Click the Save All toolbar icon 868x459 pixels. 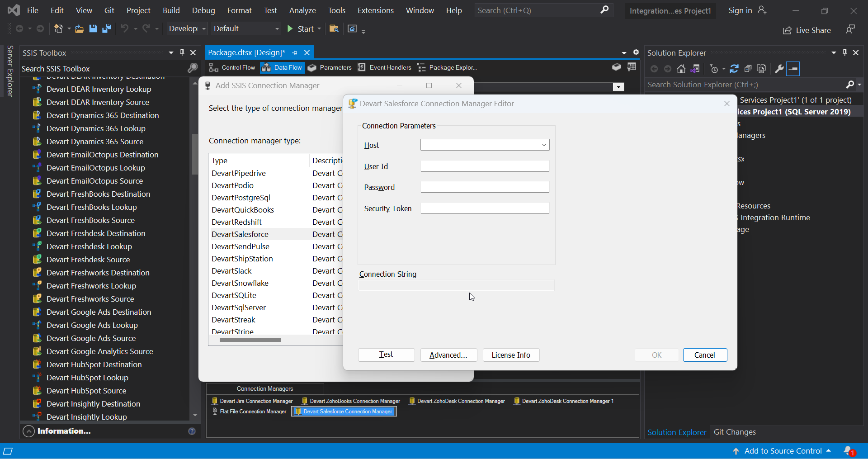point(107,28)
